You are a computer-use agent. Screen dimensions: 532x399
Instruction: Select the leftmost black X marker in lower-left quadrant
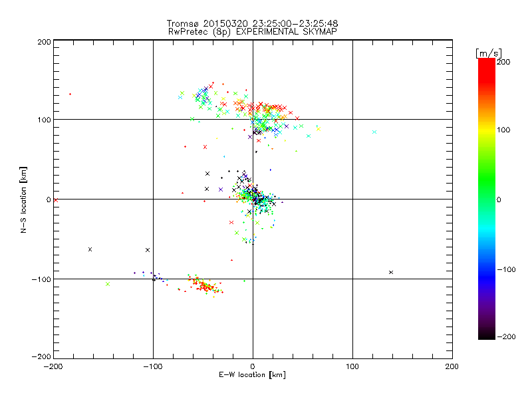pyautogui.click(x=90, y=249)
